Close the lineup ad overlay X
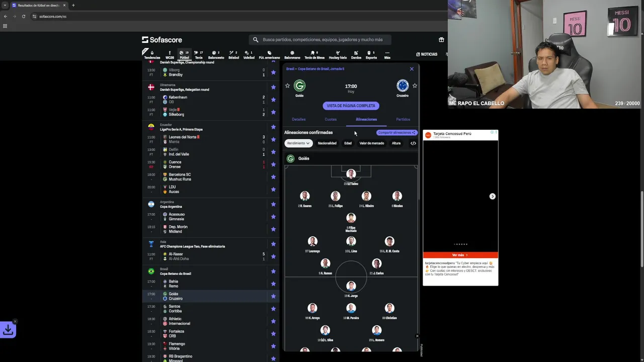The image size is (644, 362). 417,336
